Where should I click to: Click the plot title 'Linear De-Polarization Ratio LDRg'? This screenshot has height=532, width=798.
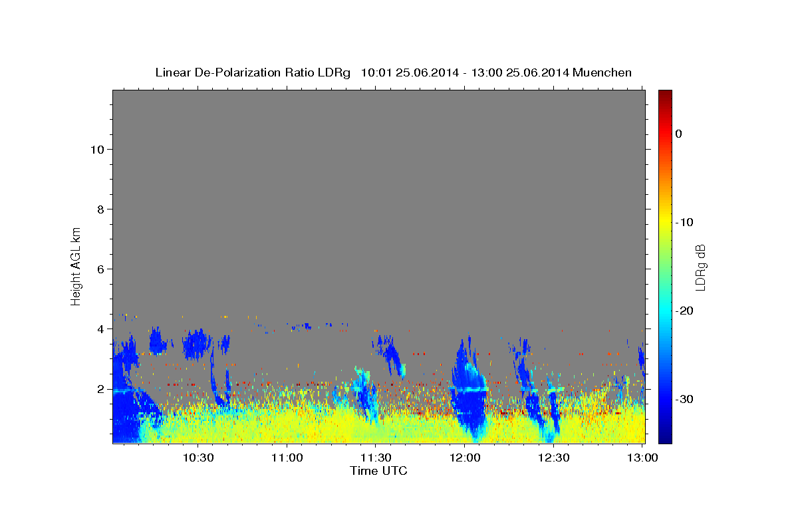[x=253, y=72]
